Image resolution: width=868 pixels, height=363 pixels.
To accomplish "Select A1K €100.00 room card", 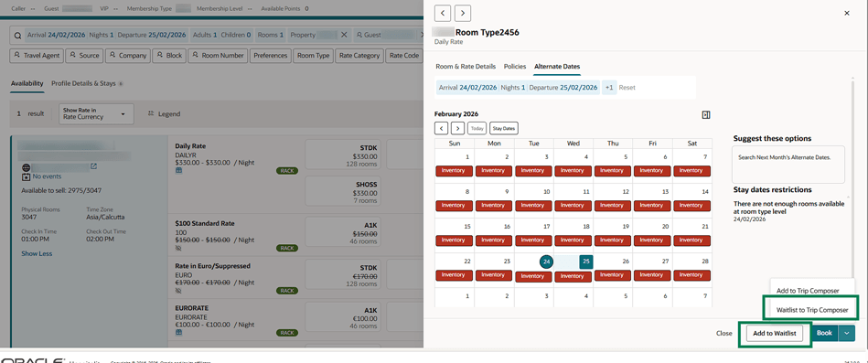I will pyautogui.click(x=343, y=317).
